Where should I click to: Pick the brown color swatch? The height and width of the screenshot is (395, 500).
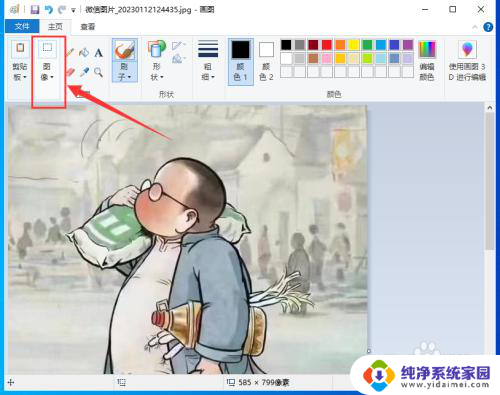pos(313,58)
